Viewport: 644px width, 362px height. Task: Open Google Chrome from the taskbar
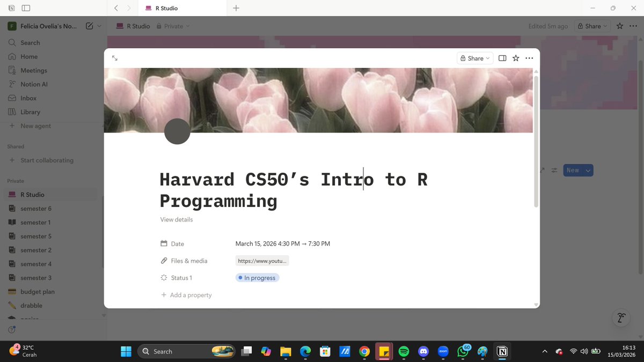364,351
